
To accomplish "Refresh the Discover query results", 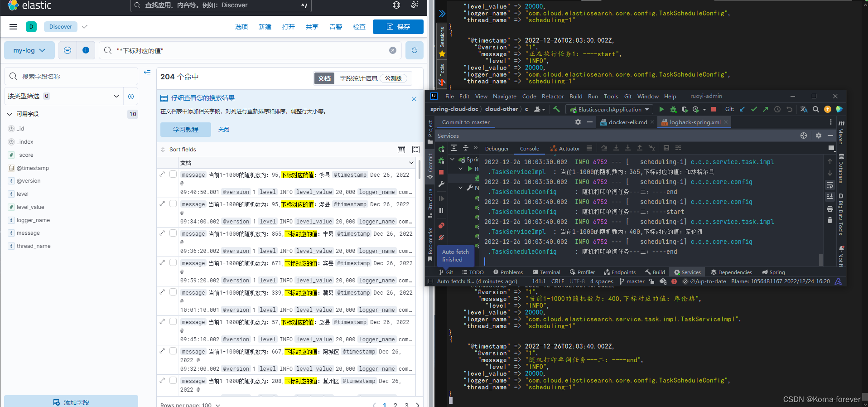I will tap(415, 50).
